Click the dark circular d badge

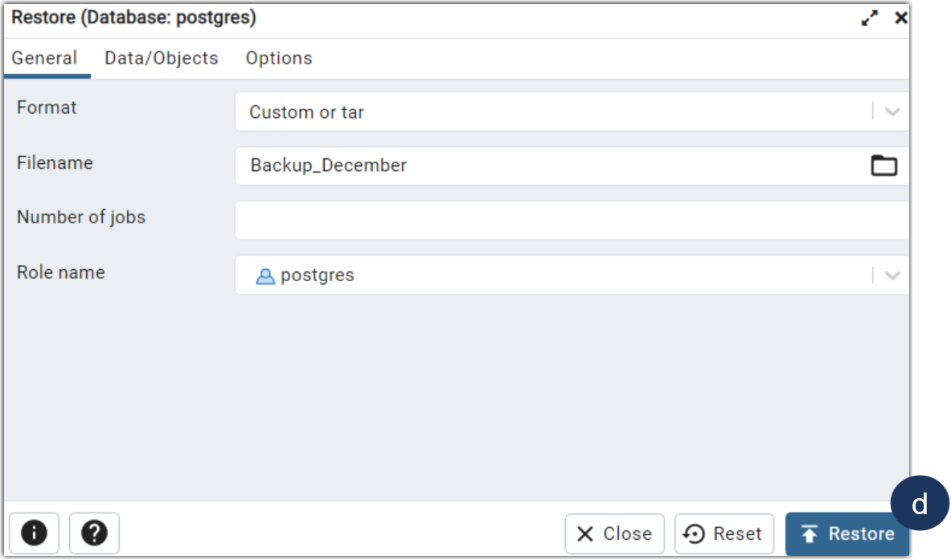[x=920, y=502]
